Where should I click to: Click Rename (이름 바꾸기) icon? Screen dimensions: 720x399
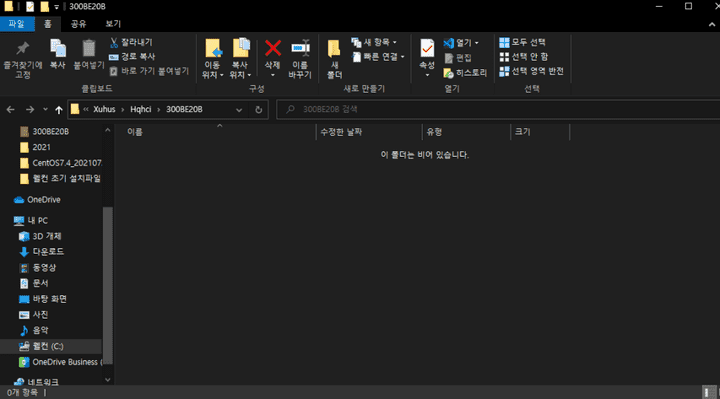point(300,59)
